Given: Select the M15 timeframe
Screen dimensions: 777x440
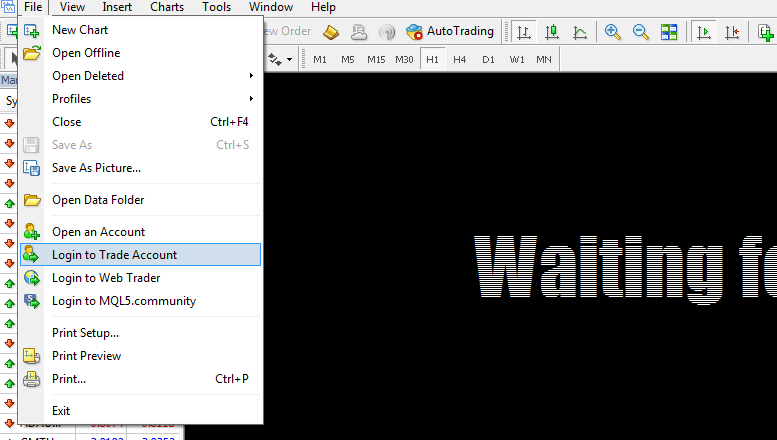Looking at the screenshot, I should pyautogui.click(x=376, y=59).
